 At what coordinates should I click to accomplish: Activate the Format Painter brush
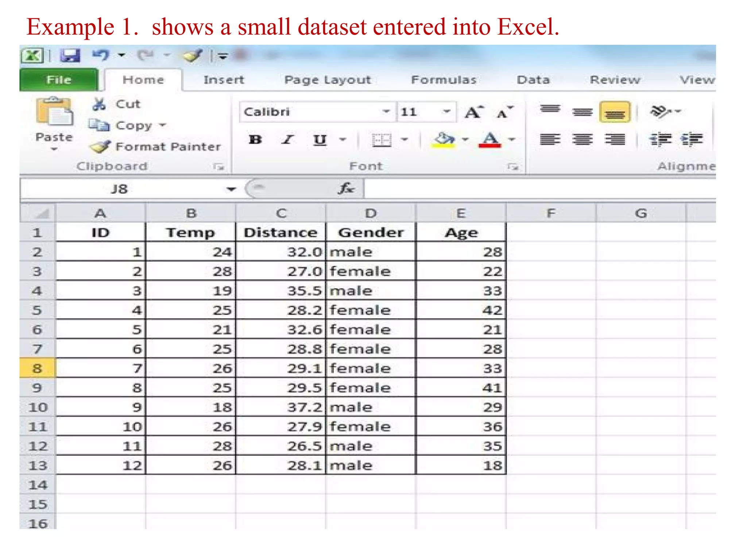(x=100, y=147)
